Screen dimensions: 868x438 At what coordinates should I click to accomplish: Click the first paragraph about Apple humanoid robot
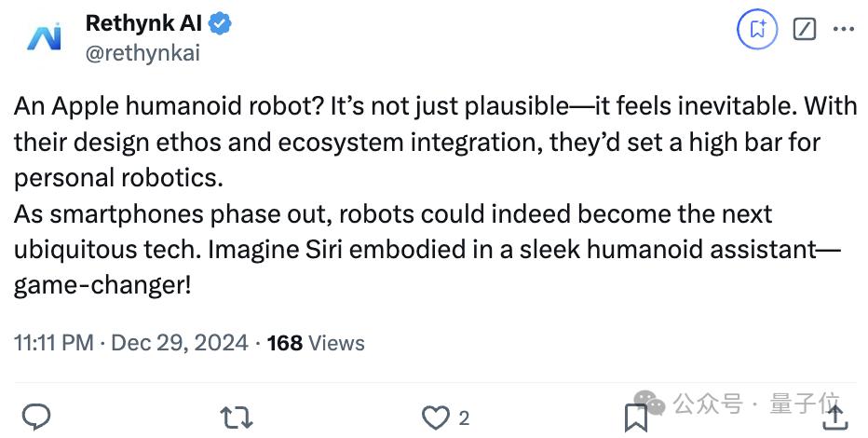click(x=435, y=142)
